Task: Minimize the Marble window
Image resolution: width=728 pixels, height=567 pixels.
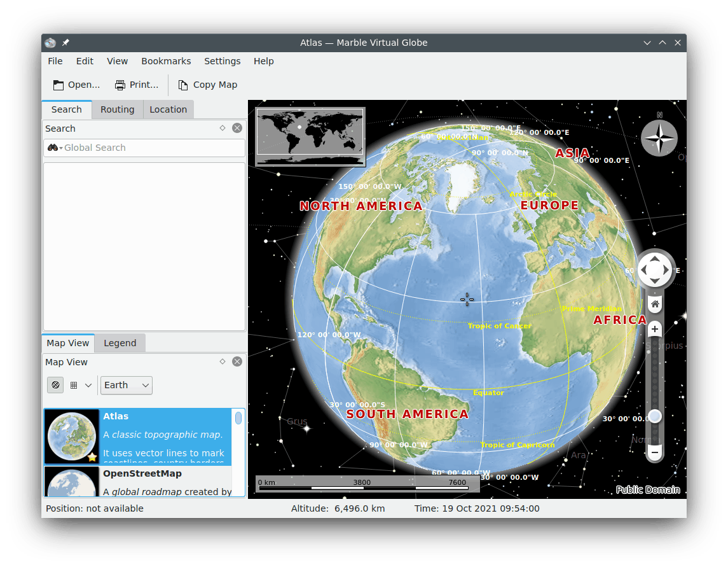Action: tap(647, 43)
